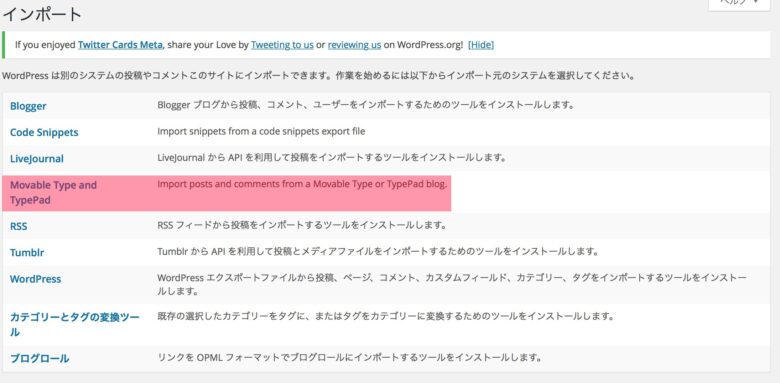
Task: Dismiss the notice with the [Hide] link
Action: (x=481, y=45)
